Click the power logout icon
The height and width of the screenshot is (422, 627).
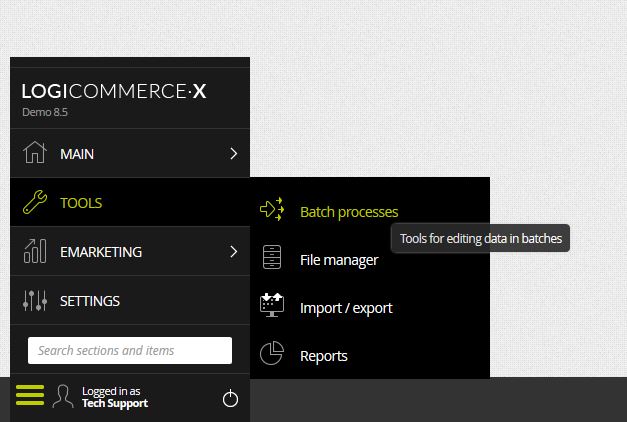pyautogui.click(x=230, y=398)
